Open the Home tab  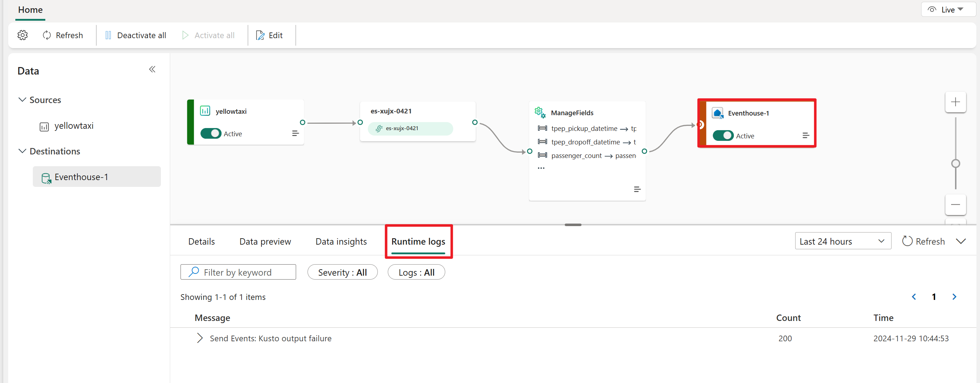[x=30, y=10]
